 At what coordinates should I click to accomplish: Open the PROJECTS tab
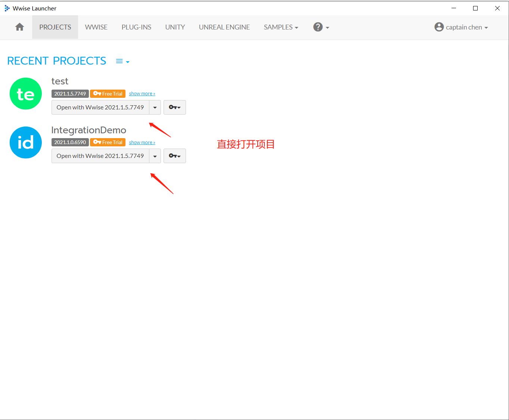[55, 27]
